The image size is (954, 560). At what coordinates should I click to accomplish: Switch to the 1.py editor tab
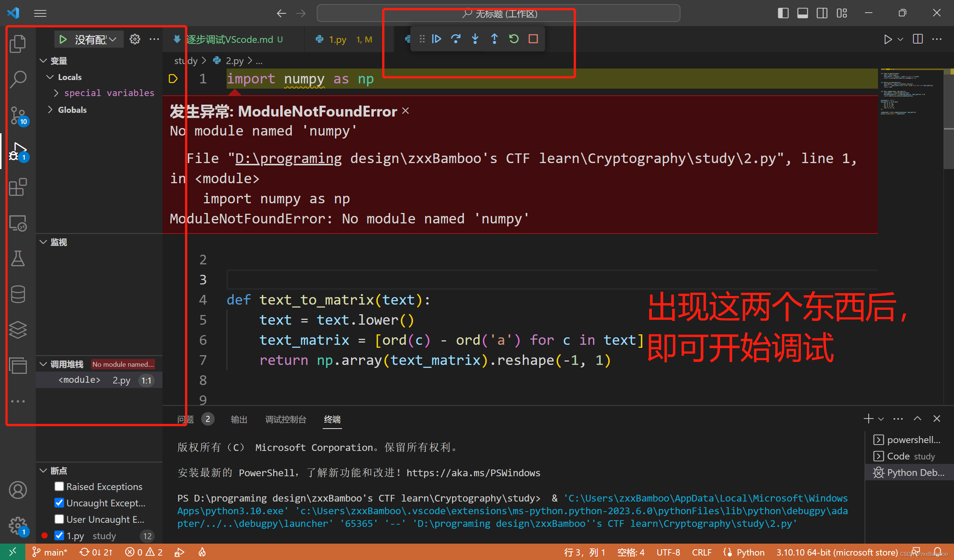click(337, 39)
